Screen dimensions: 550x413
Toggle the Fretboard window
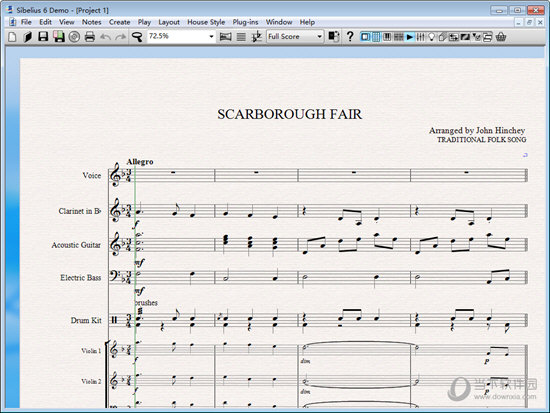(398, 36)
